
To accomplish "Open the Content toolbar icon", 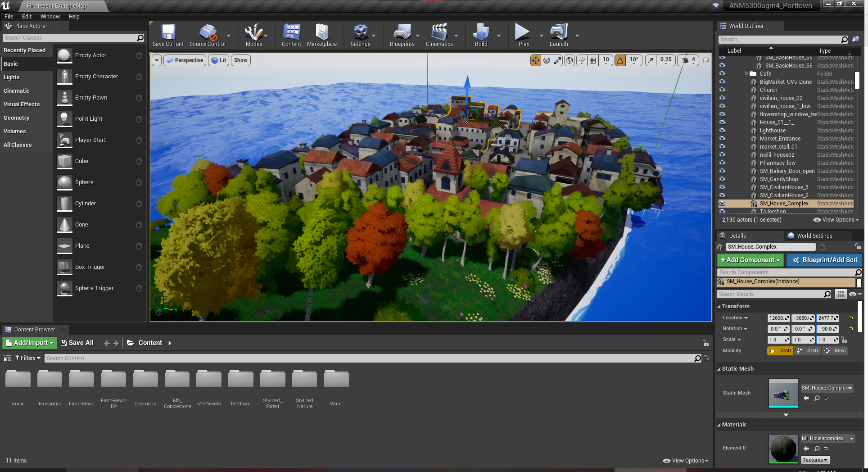I will (291, 35).
